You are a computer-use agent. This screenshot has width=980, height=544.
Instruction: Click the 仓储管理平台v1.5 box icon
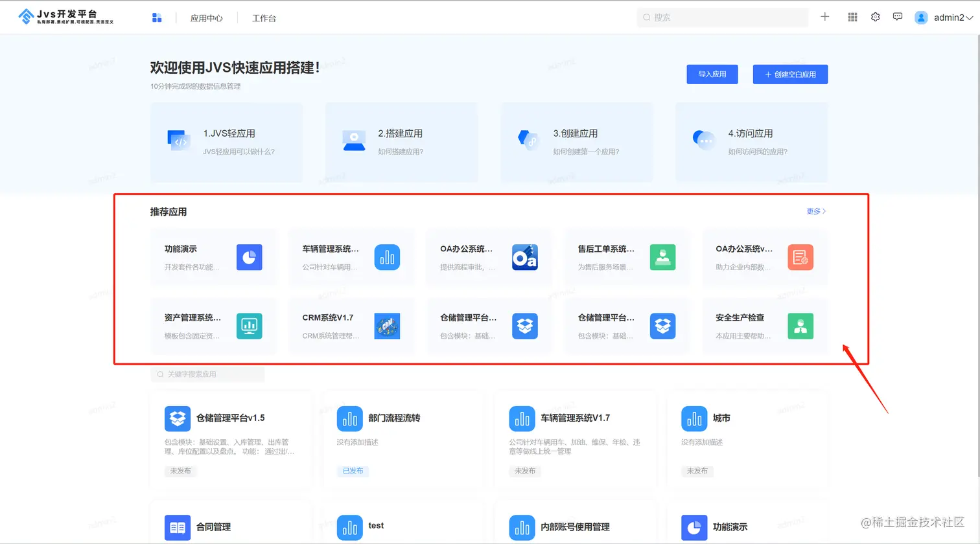[178, 419]
